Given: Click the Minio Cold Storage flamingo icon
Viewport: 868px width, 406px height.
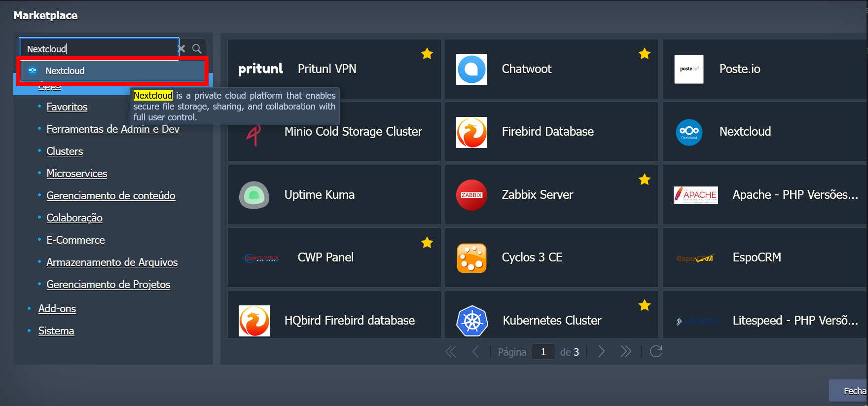Looking at the screenshot, I should point(254,135).
